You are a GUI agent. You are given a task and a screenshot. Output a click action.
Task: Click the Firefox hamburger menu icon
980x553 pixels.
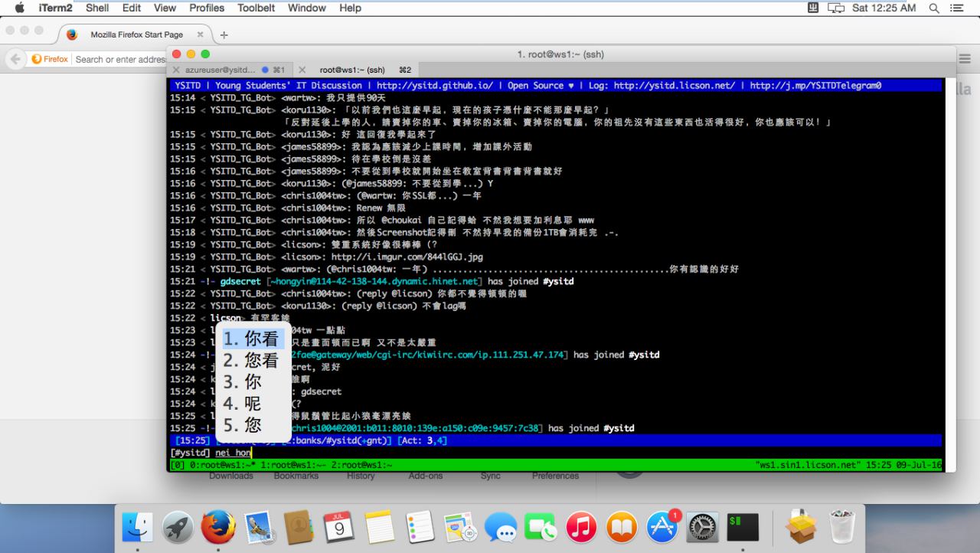pyautogui.click(x=965, y=59)
